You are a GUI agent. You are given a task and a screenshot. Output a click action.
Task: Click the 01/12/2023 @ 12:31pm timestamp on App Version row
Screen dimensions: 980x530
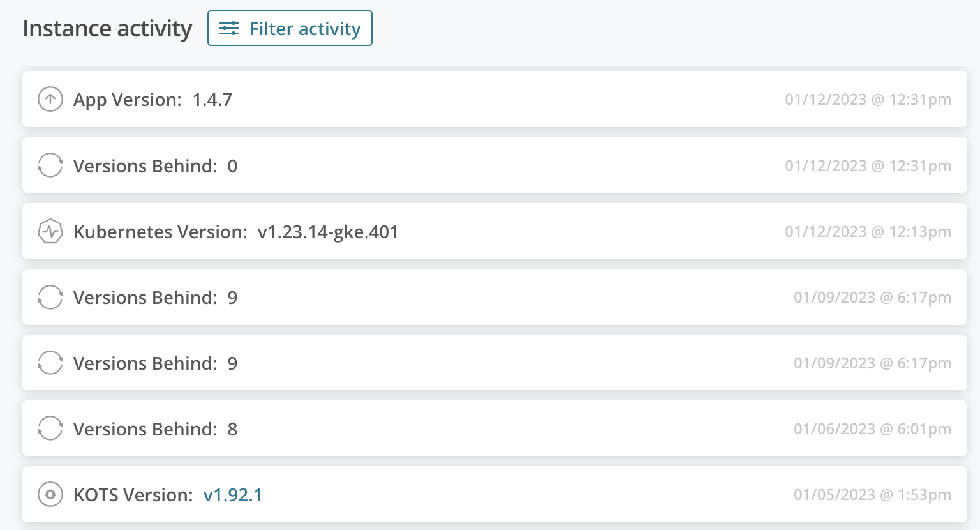[x=868, y=99]
